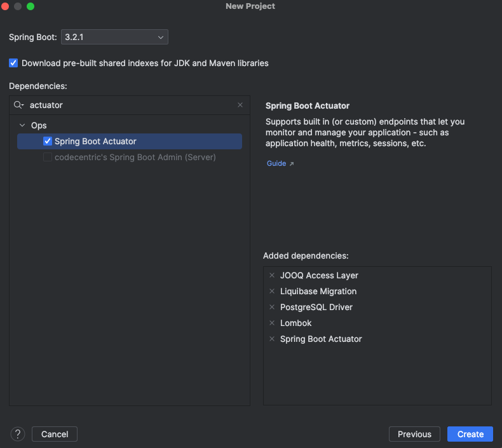Click X icon beside PostgreSQL Driver

tap(272, 308)
